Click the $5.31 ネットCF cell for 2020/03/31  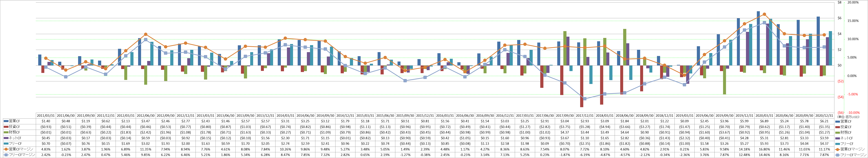pos(765,138)
